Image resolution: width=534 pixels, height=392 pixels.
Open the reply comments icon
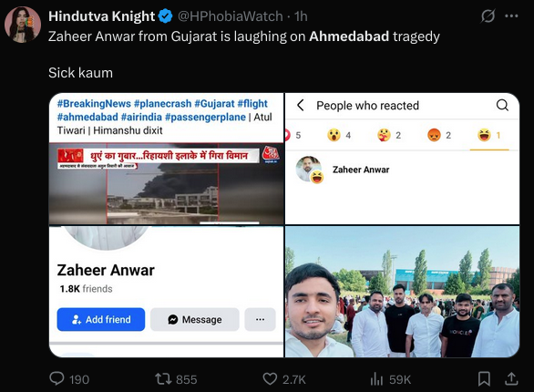coord(56,378)
